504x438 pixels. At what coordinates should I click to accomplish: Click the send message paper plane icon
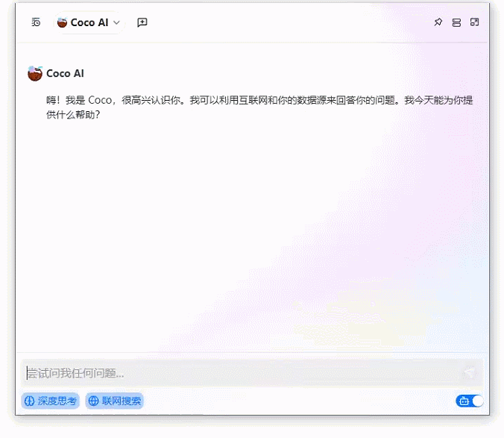[x=470, y=373]
